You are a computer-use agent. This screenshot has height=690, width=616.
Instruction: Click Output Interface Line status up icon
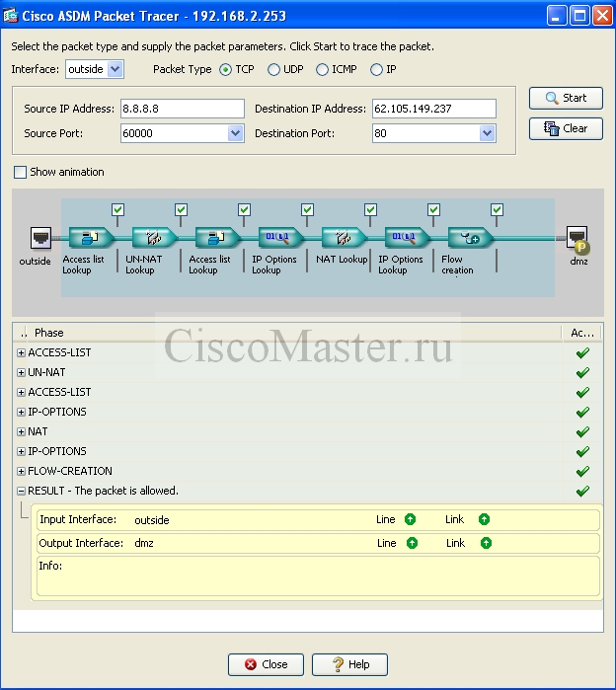[412, 543]
